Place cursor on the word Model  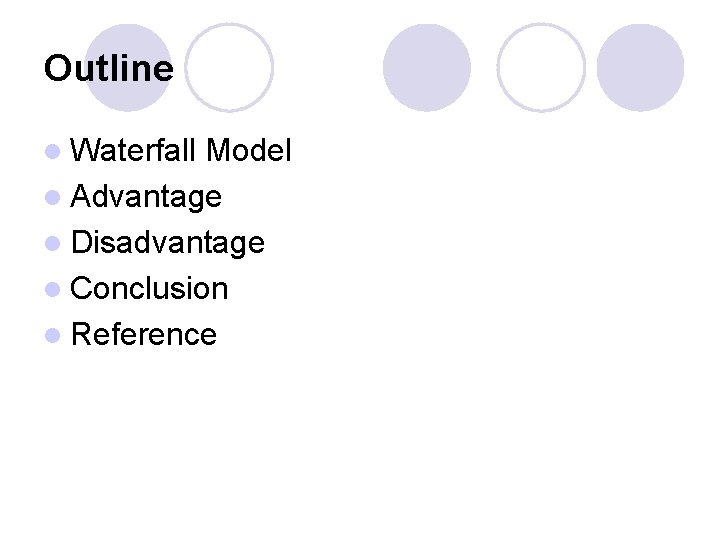coord(248,151)
